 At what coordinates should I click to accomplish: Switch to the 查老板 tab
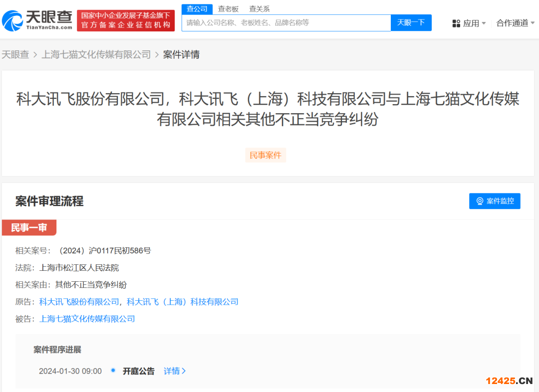228,9
